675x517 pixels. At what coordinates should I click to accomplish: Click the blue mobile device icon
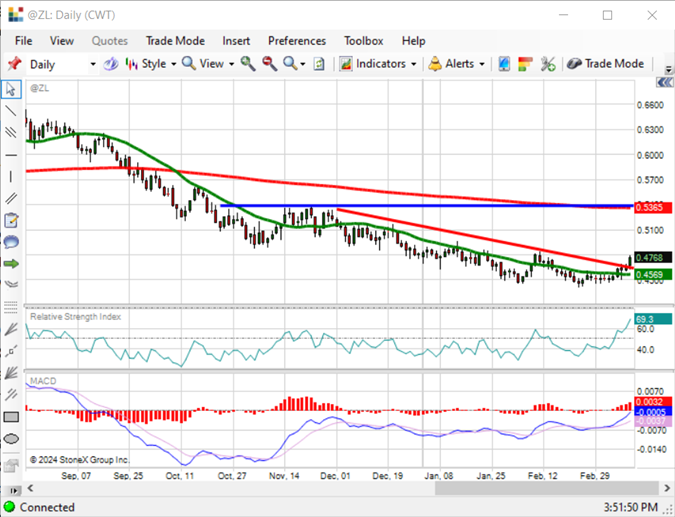504,64
